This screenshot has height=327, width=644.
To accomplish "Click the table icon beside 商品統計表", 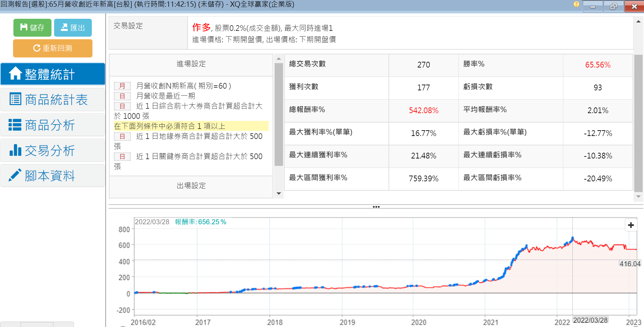I will 15,99.
